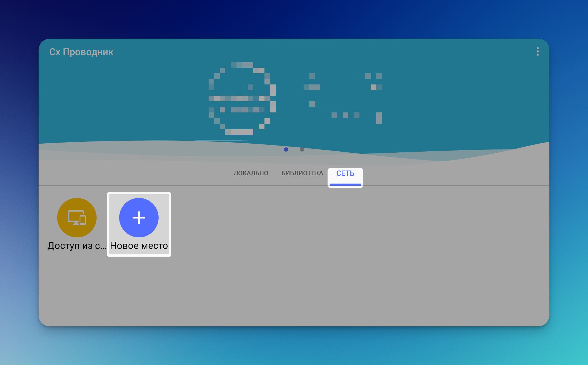
Task: Click the Доступ из с... label
Action: point(77,246)
